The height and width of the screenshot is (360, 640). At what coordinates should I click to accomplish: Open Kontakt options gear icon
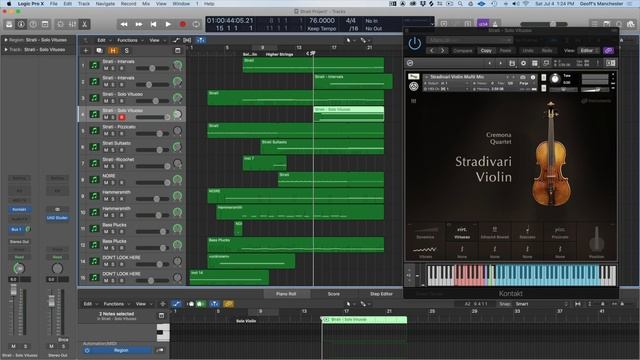click(x=523, y=63)
